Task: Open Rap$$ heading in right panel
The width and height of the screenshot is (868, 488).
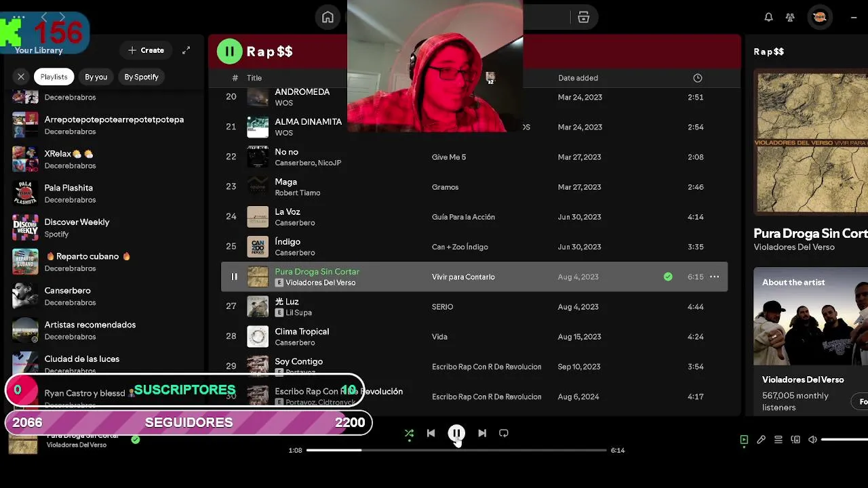Action: pyautogui.click(x=769, y=52)
